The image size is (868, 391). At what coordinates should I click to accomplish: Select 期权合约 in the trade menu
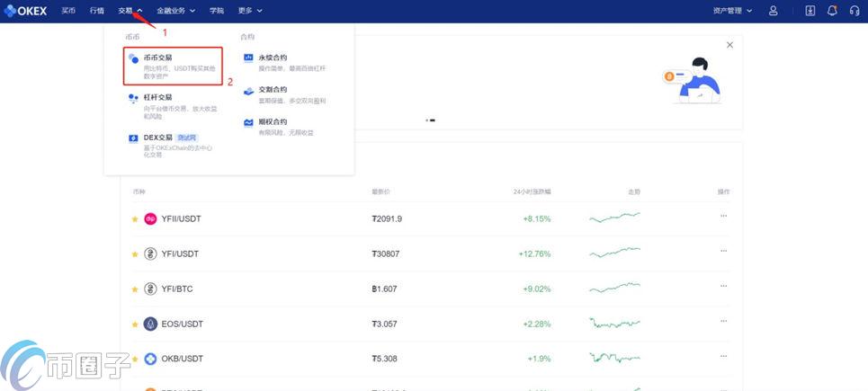pos(280,127)
